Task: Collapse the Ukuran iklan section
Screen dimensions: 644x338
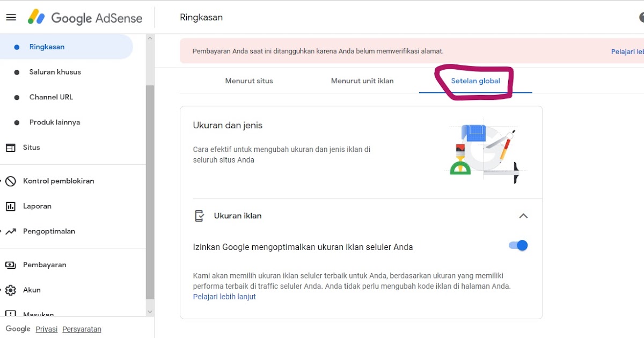Action: [524, 215]
